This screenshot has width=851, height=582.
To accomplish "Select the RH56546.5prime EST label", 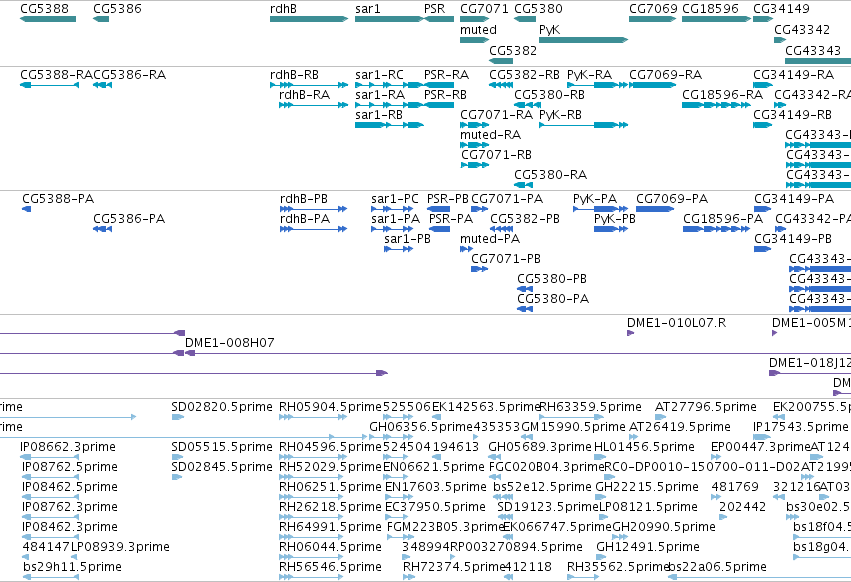I will click(x=331, y=567).
